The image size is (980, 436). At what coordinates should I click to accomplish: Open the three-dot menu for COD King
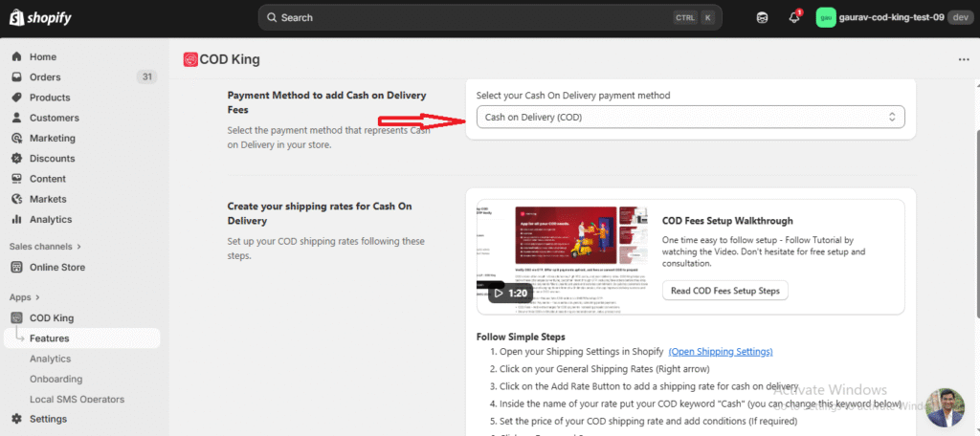tap(963, 59)
